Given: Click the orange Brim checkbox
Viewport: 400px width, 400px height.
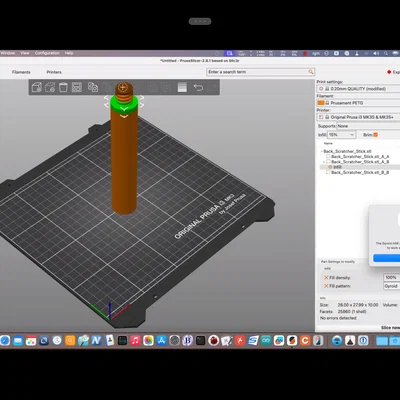Looking at the screenshot, I should [376, 135].
